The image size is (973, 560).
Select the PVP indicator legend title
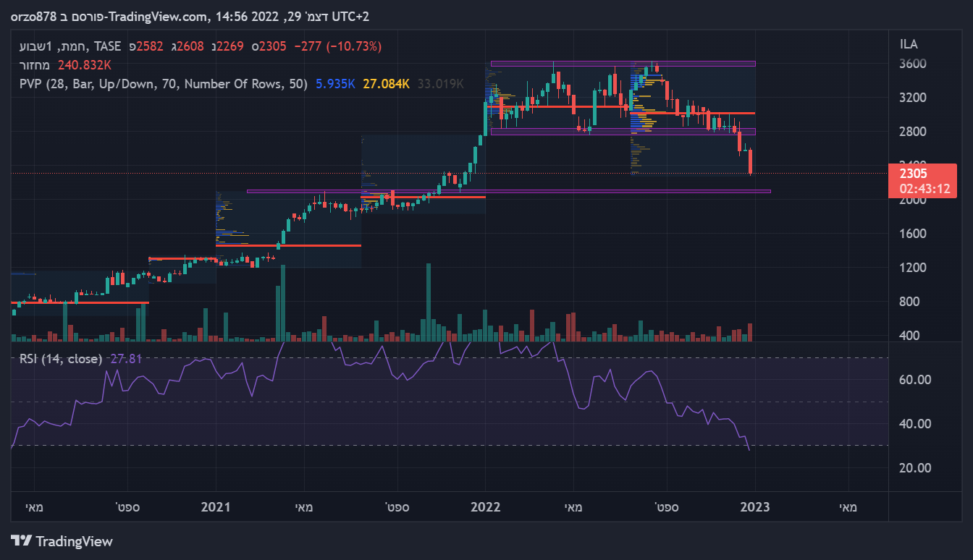(164, 84)
